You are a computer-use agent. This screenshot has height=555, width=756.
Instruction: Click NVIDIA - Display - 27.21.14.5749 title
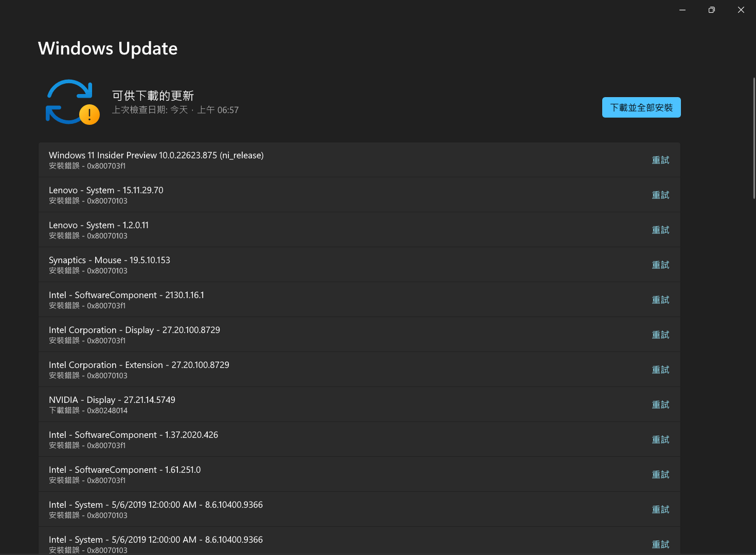click(x=112, y=400)
